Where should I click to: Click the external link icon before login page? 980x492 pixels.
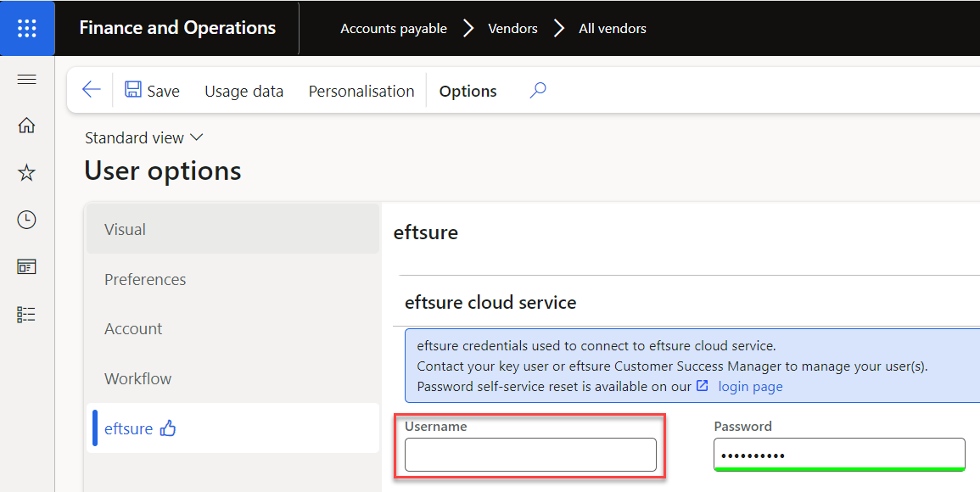coord(703,386)
